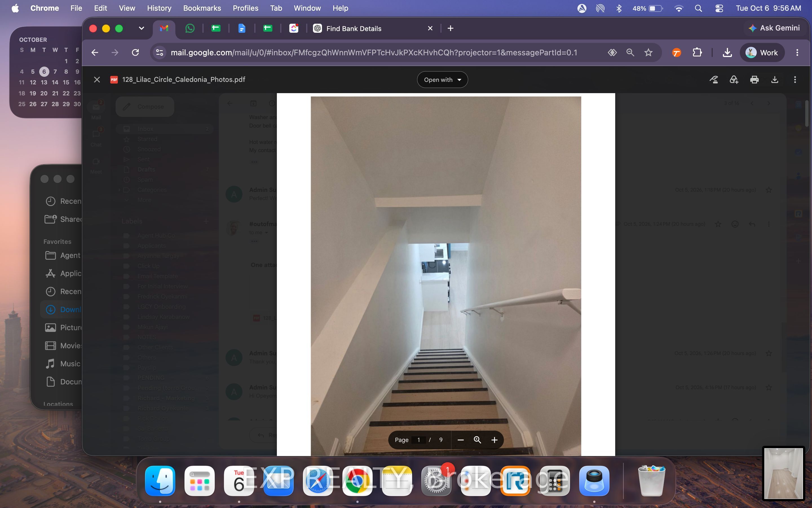Go back using Chrome's back arrow
This screenshot has width=812, height=508.
[95, 52]
